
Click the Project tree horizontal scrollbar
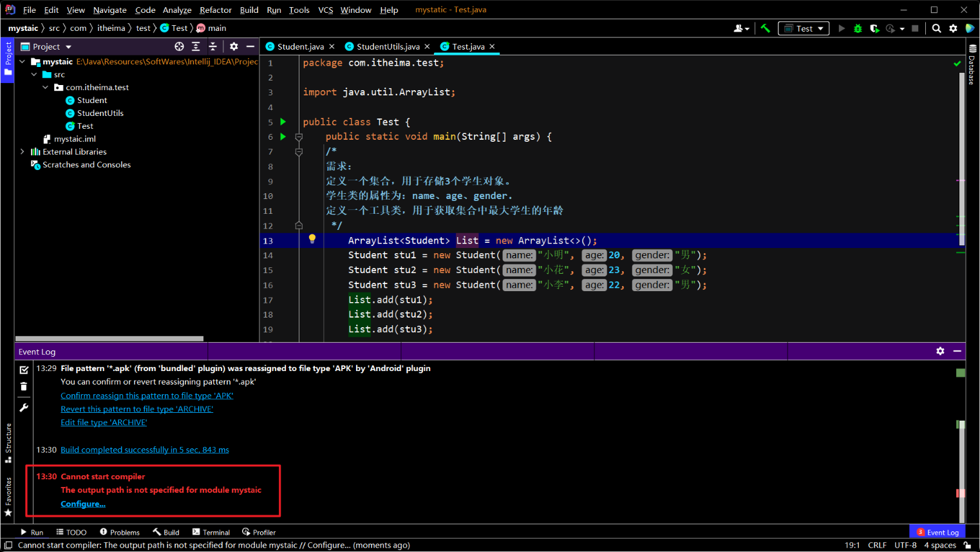[x=109, y=338]
